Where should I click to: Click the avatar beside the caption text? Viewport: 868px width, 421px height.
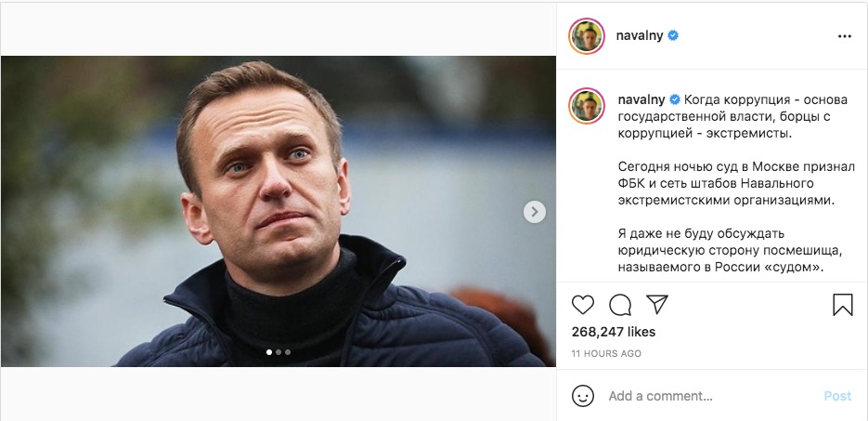[587, 107]
